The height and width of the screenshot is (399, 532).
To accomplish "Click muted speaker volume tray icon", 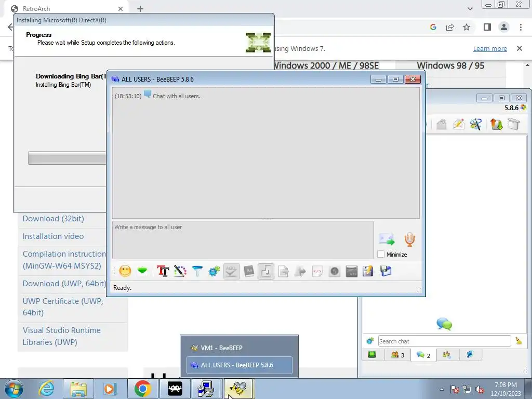I will [x=480, y=390].
